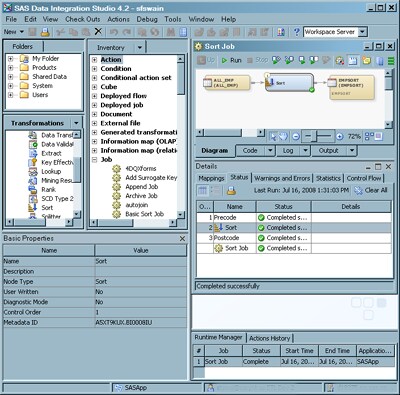Open the Debug menu

pyautogui.click(x=147, y=19)
